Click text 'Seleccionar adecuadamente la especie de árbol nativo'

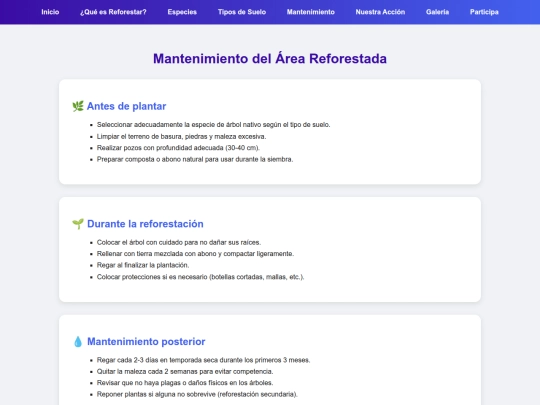[x=179, y=125]
